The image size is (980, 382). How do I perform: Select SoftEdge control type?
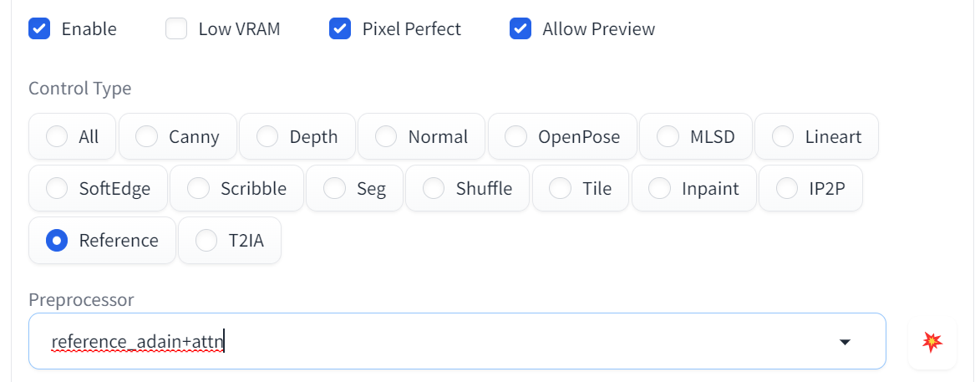coord(58,188)
